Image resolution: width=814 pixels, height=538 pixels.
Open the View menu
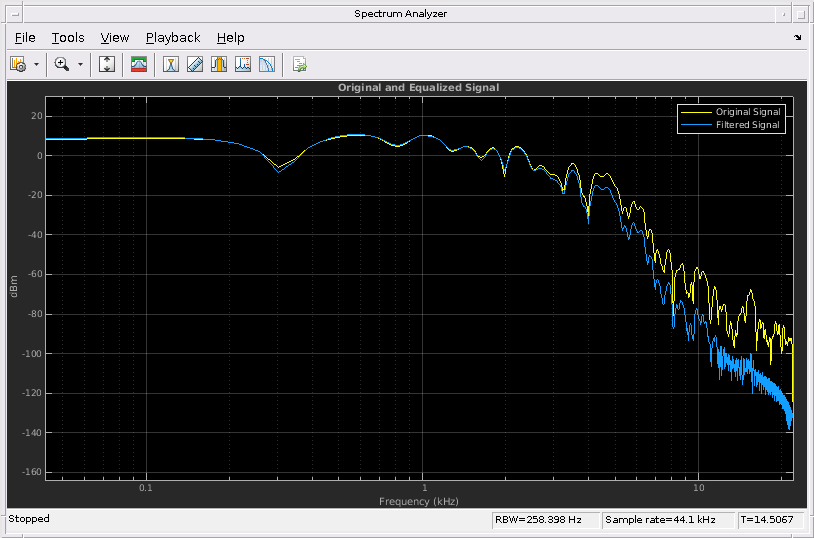click(x=115, y=38)
